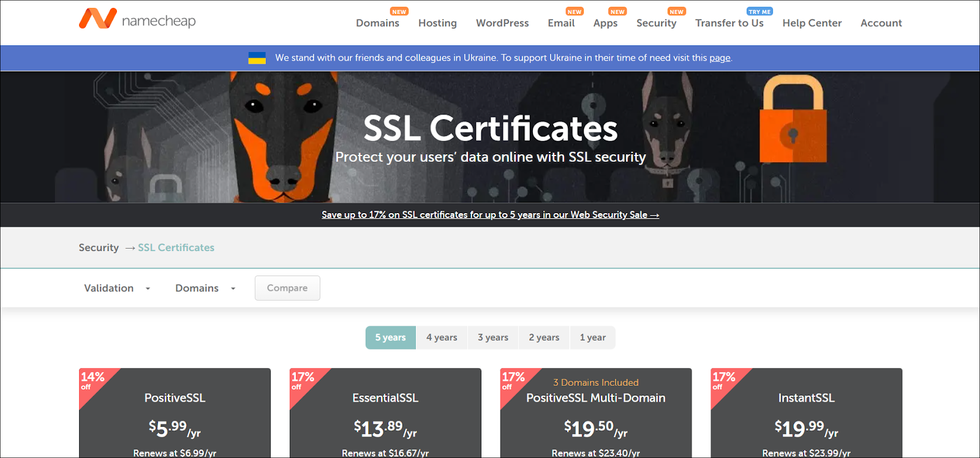Screen dimensions: 980x458
Task: Open the Web Security Sale link
Action: tap(490, 215)
